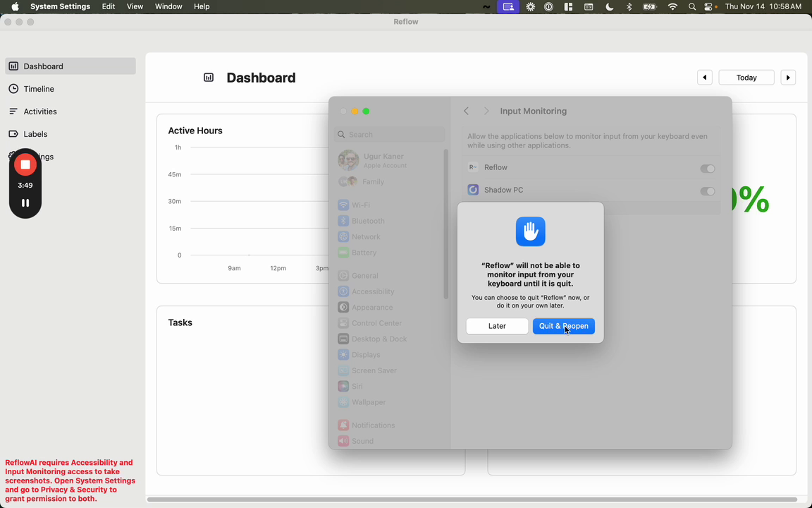Click the Quit & Reopen button

[563, 326]
